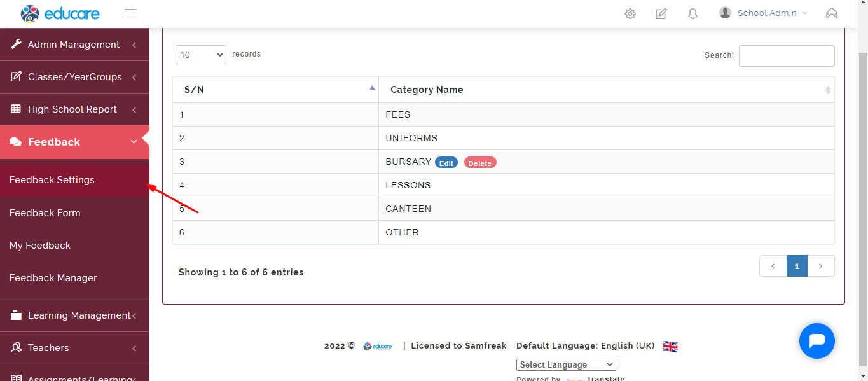
Task: Click the Learning Management folder icon
Action: coord(17,315)
